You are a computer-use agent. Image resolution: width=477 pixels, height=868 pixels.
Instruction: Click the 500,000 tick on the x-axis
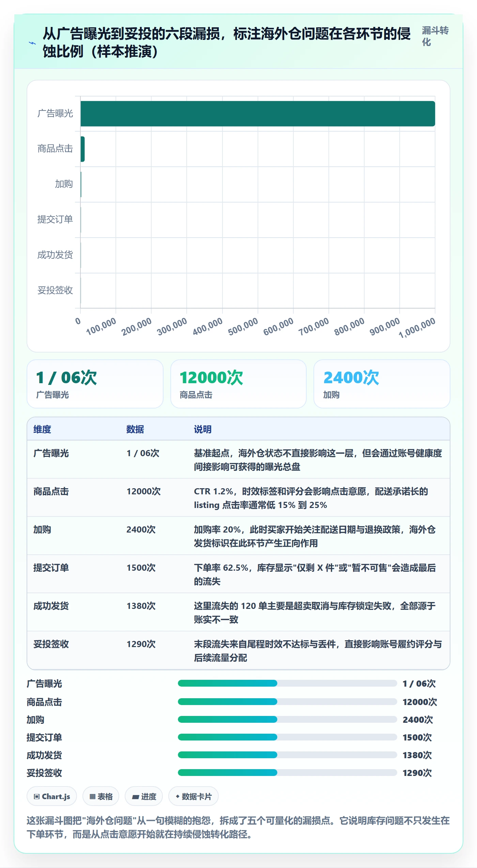tap(243, 327)
